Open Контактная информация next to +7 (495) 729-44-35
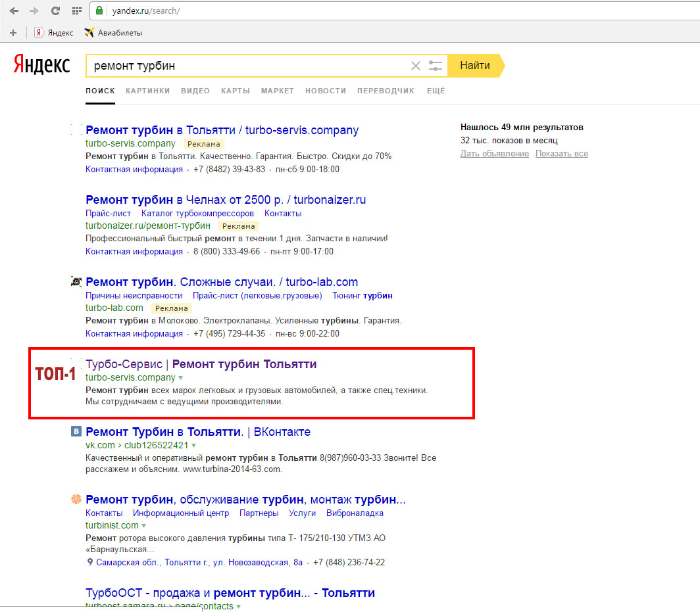700x612 pixels. pos(134,333)
